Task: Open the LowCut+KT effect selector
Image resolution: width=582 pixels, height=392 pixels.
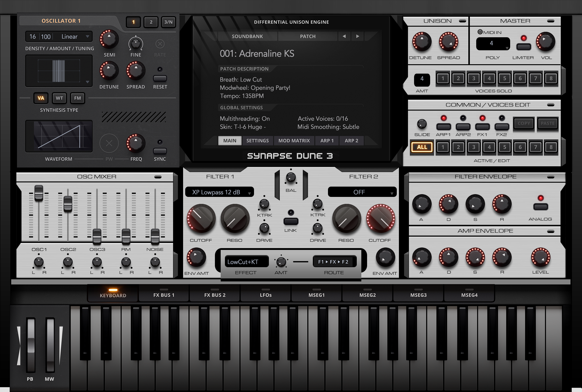Action: coord(246,262)
